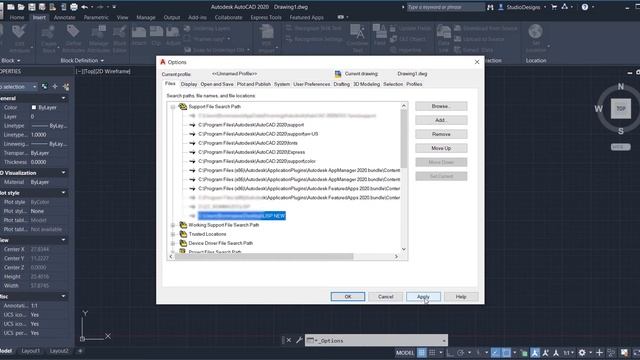Screen dimensions: 640x360
Task: Switch to the Profiles tab in Options
Action: coord(414,84)
